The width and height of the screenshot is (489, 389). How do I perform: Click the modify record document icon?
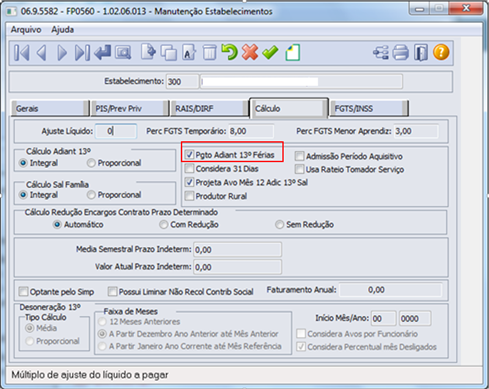(189, 53)
